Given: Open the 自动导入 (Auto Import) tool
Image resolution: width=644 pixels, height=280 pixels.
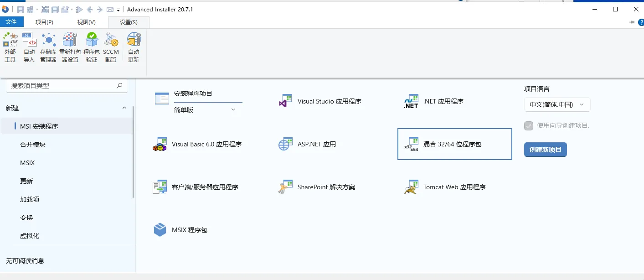Looking at the screenshot, I should (29, 46).
